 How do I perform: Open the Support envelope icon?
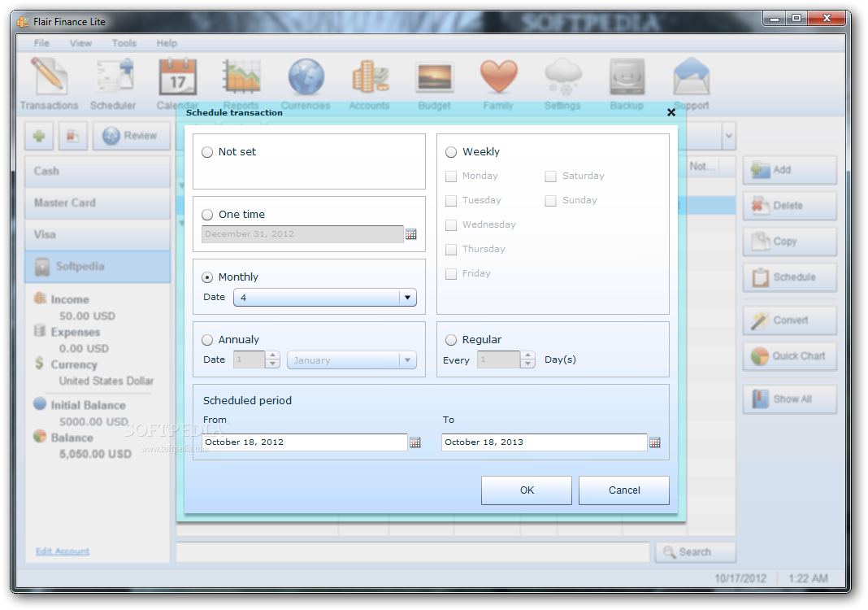pos(692,84)
